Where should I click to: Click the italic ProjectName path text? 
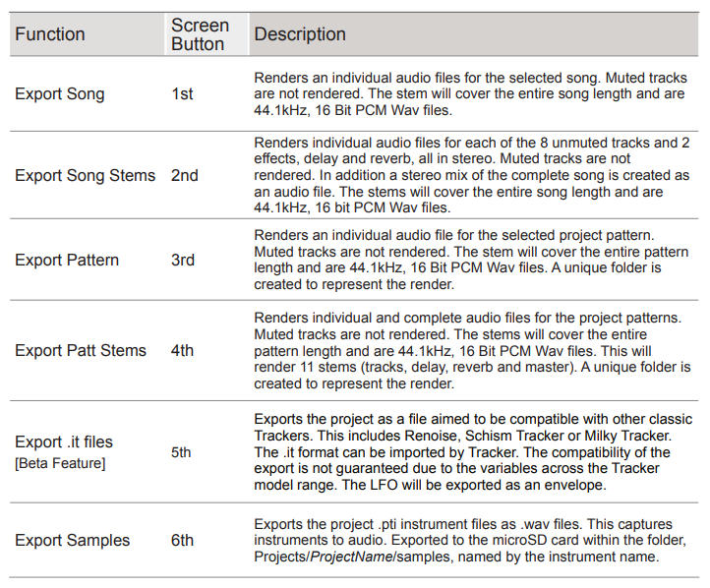click(x=352, y=557)
